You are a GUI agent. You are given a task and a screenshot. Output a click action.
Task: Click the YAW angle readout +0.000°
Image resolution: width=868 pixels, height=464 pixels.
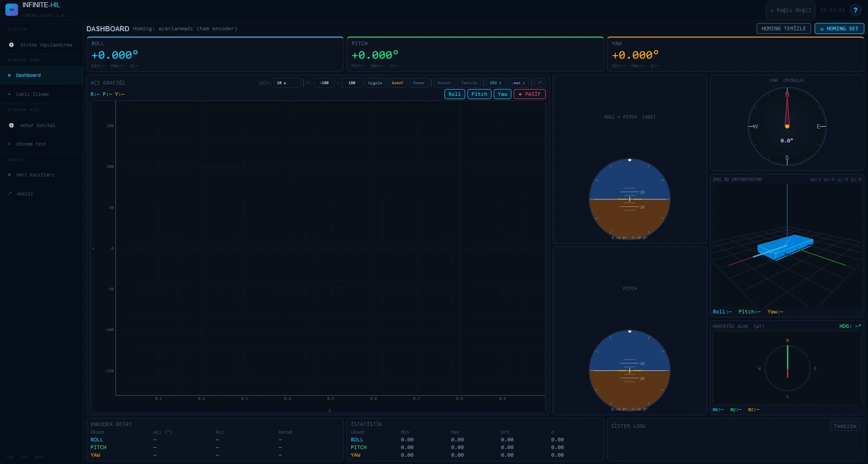point(635,55)
